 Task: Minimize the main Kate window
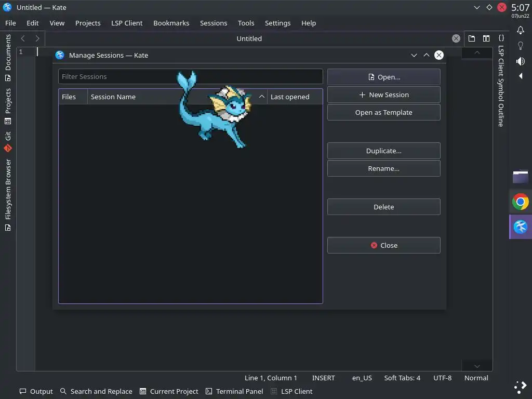point(477,7)
